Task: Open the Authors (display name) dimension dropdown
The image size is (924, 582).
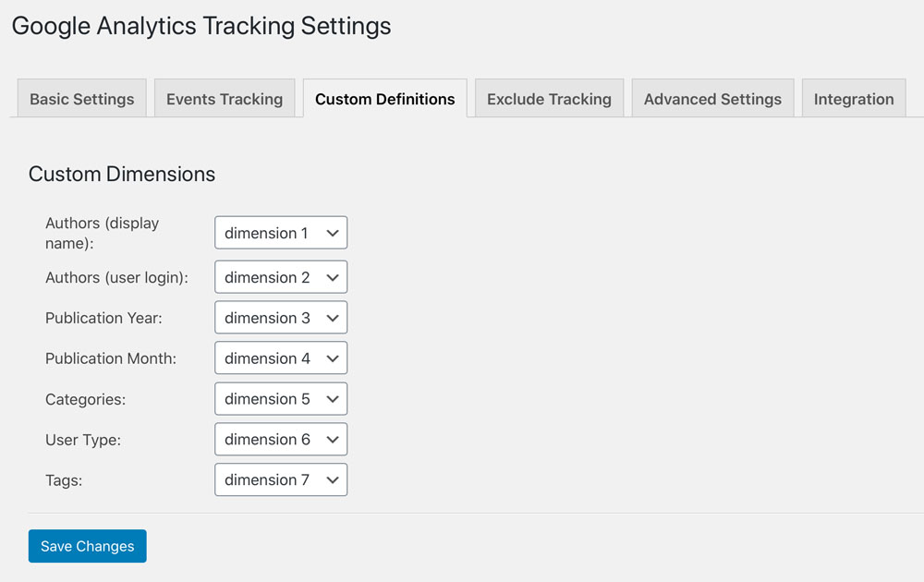Action: click(281, 233)
